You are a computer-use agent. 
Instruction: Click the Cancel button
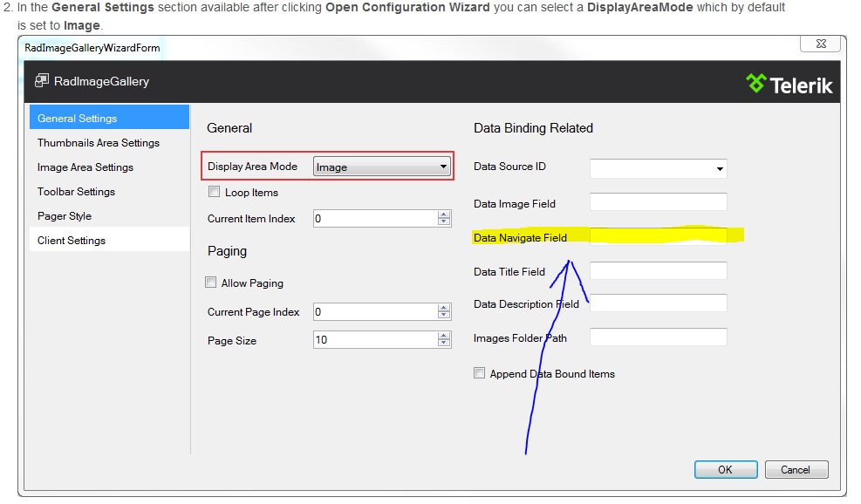click(x=796, y=469)
